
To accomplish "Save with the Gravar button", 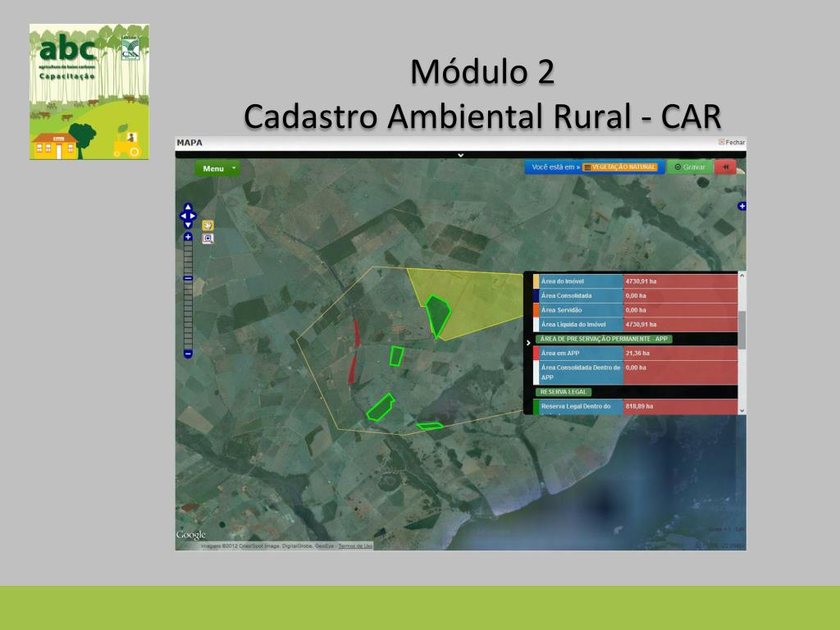I will click(x=690, y=167).
